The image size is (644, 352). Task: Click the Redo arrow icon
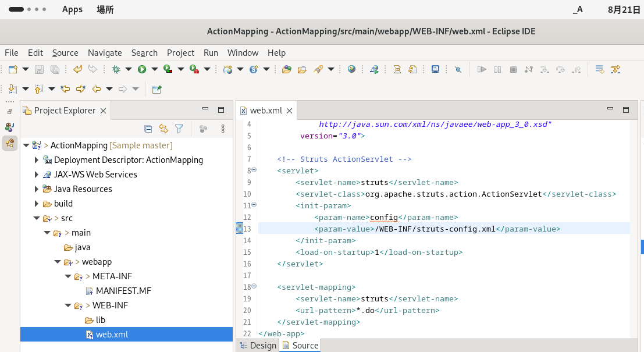click(x=93, y=69)
